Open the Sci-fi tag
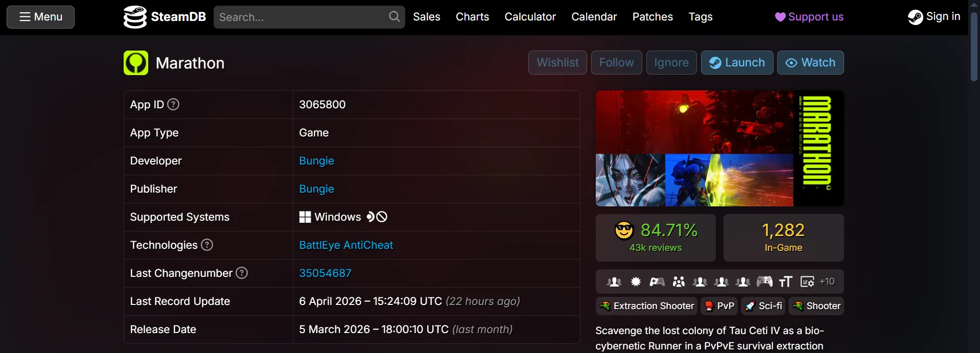The height and width of the screenshot is (353, 980). point(763,306)
